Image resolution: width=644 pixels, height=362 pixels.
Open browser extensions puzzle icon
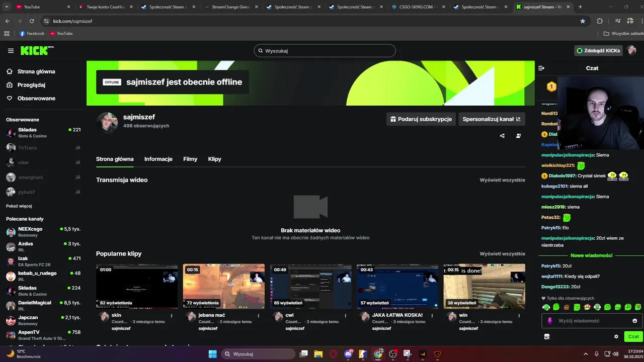coord(599,21)
